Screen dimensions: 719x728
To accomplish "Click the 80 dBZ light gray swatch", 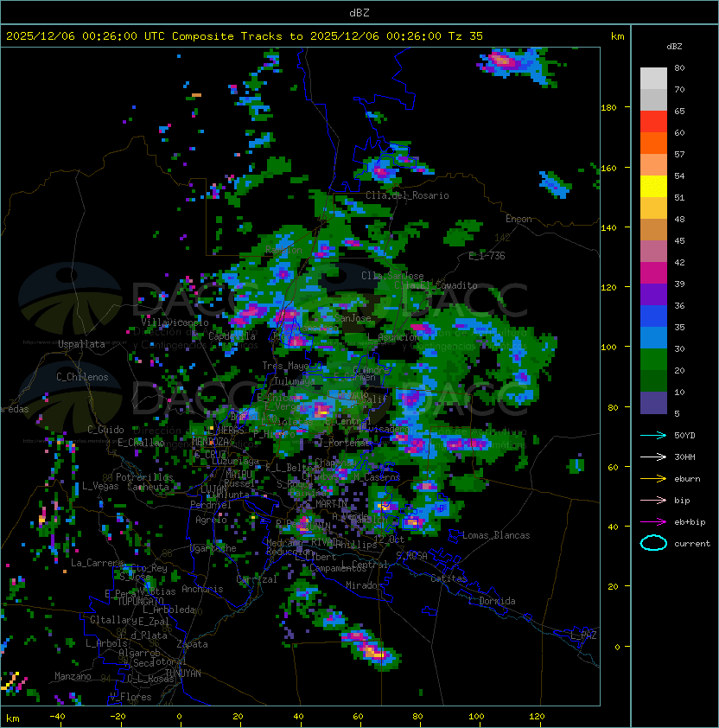I will point(653,78).
